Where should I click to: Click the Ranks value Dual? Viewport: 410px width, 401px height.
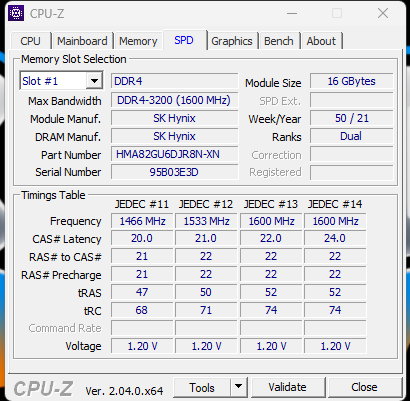(351, 136)
